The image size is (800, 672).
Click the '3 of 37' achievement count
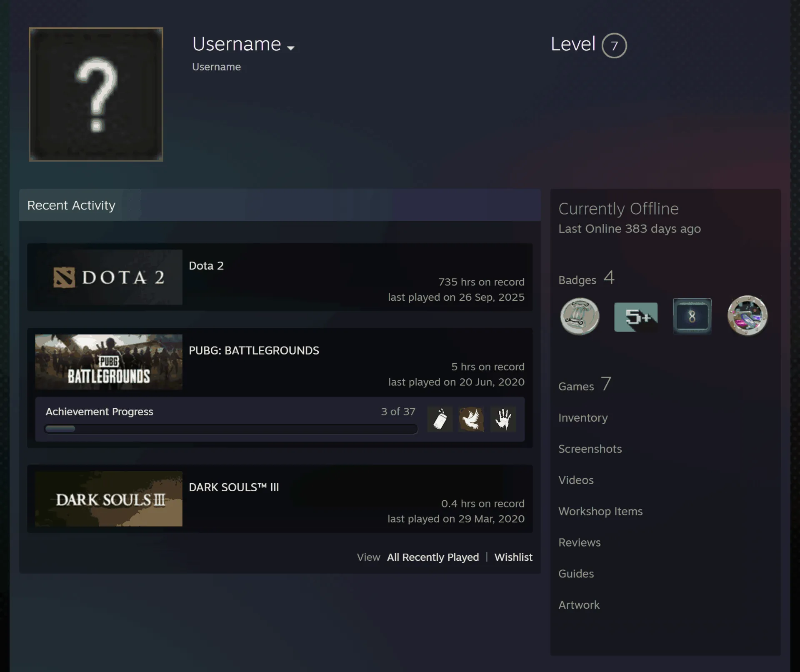[398, 412]
